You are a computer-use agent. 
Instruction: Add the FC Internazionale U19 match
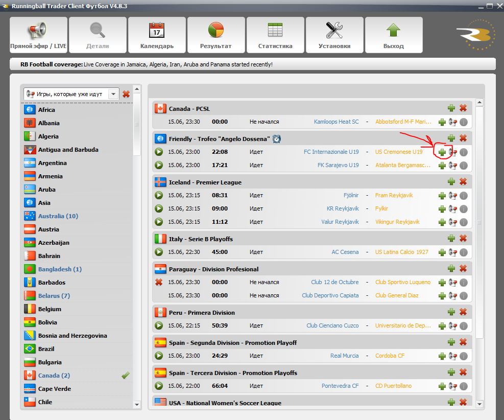(x=442, y=152)
